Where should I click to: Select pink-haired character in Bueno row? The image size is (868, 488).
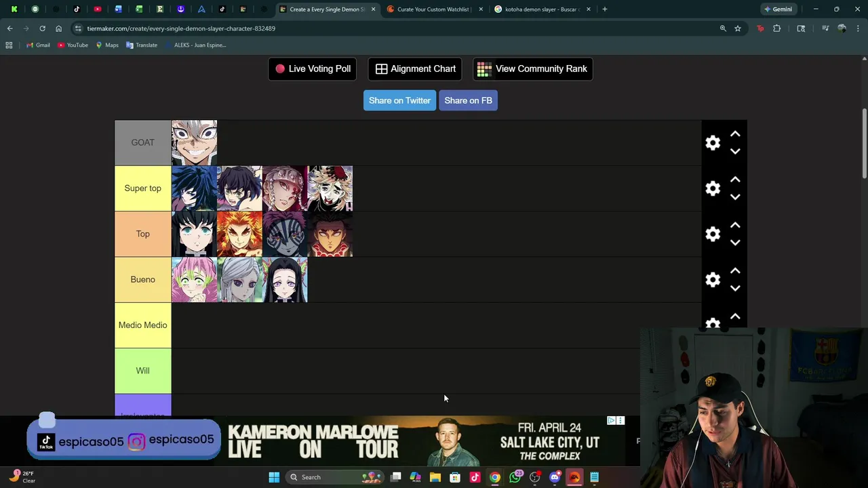coord(194,279)
